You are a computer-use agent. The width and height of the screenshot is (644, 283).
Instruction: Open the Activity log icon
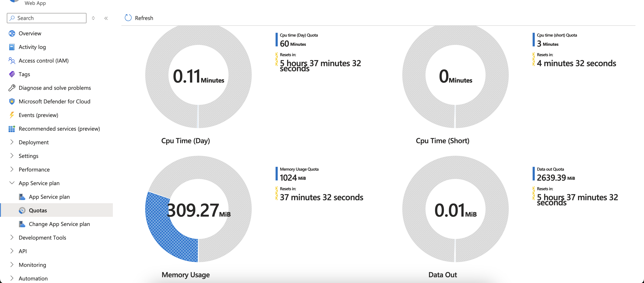(12, 47)
